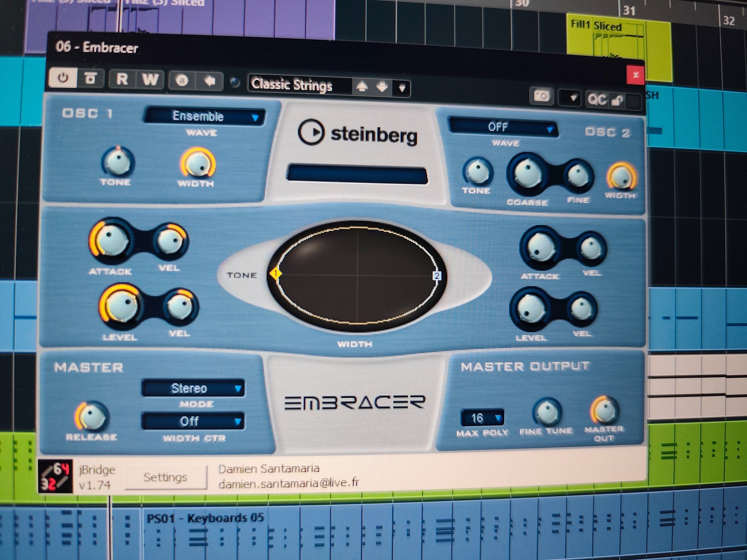The width and height of the screenshot is (747, 560).
Task: Bypass the Embracer instrument
Action: [90, 79]
